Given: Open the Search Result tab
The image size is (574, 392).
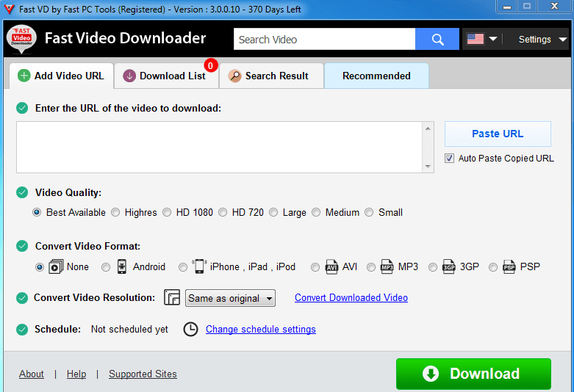Looking at the screenshot, I should pyautogui.click(x=271, y=76).
